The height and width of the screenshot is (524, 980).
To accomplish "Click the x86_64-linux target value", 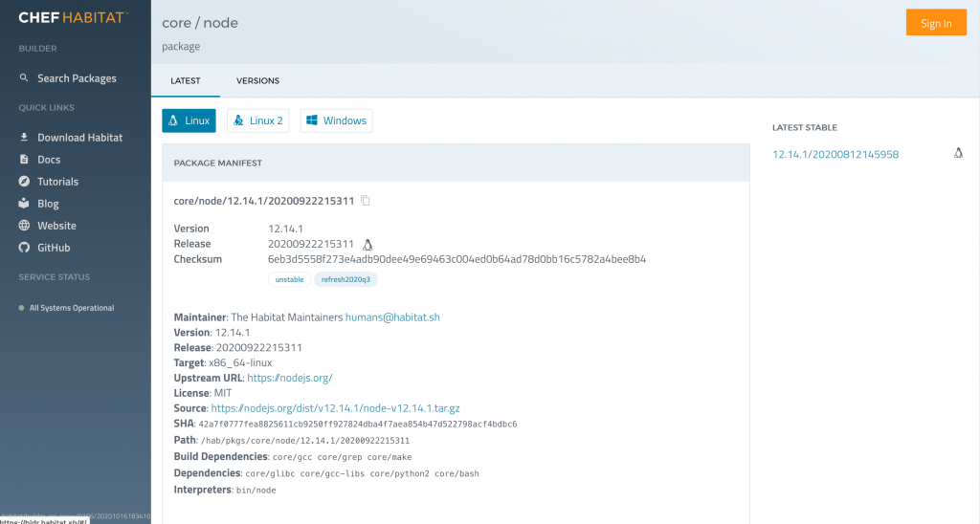I will point(240,362).
